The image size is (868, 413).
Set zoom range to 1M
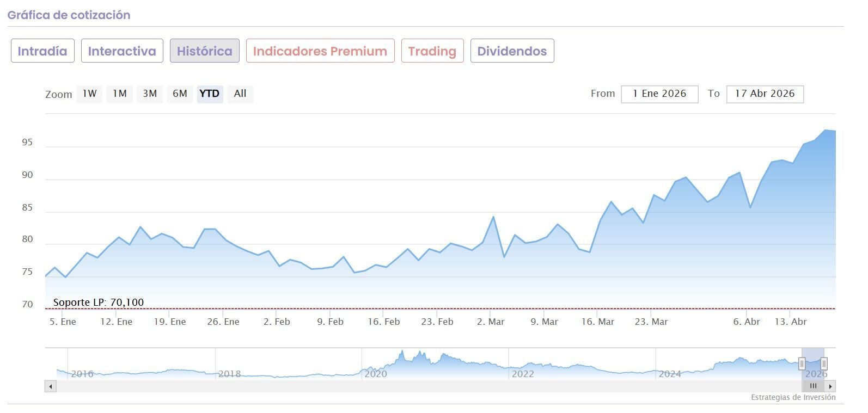pos(120,94)
